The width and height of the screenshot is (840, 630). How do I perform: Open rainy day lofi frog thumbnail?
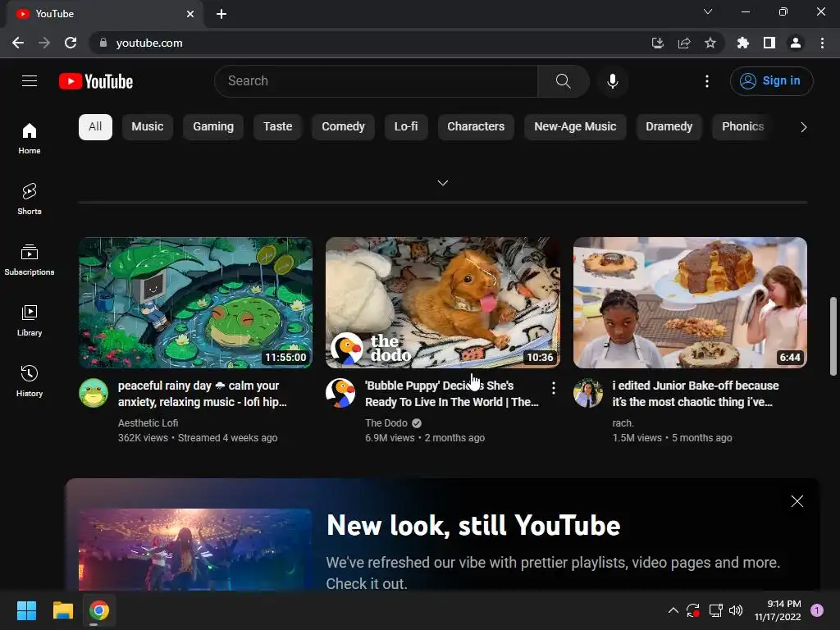pos(195,303)
